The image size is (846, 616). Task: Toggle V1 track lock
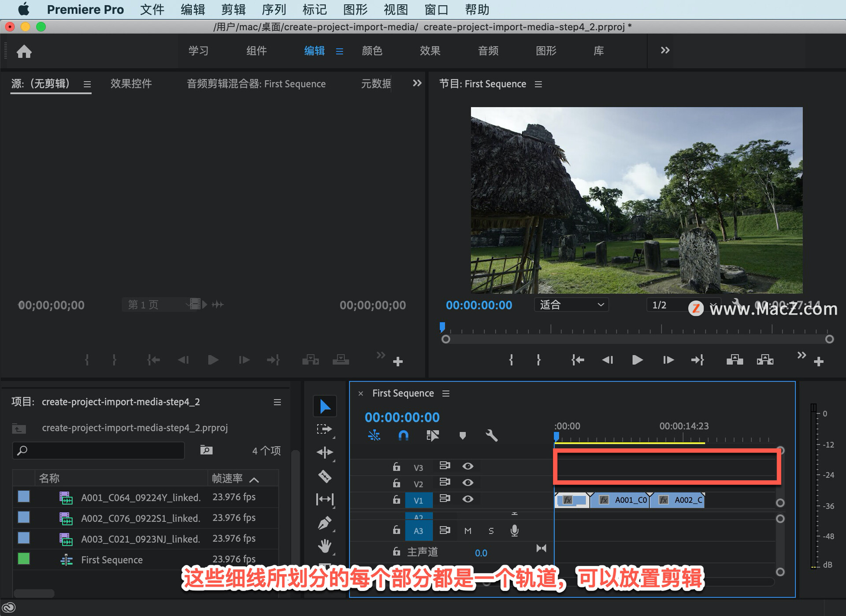[397, 500]
